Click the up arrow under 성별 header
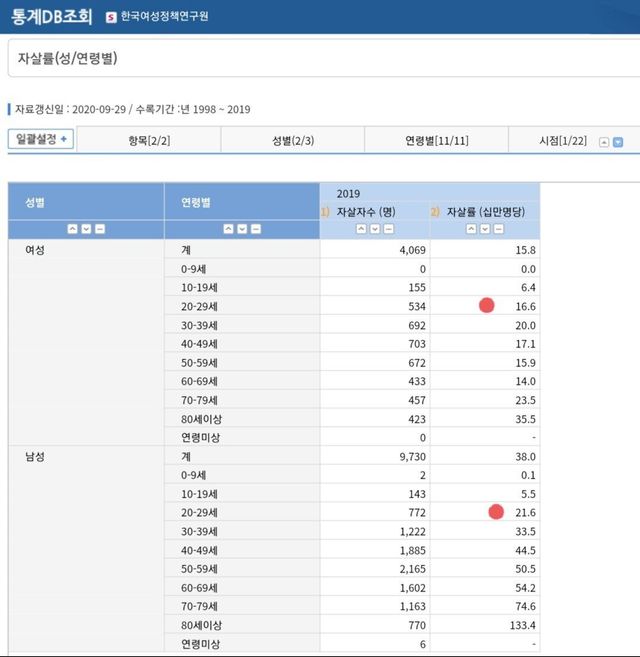Image resolution: width=640 pixels, height=657 pixels. pyautogui.click(x=72, y=229)
